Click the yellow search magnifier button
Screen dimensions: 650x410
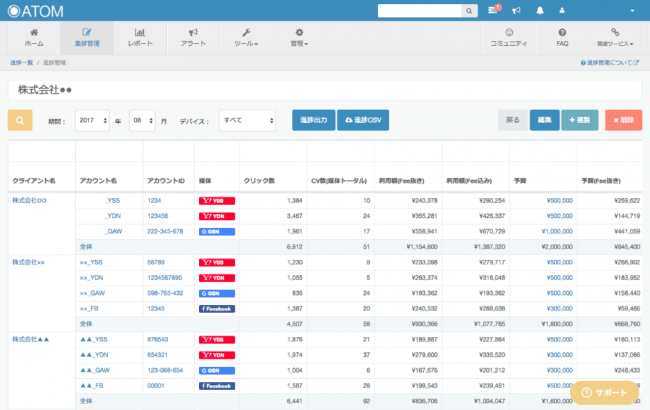pyautogui.click(x=20, y=121)
